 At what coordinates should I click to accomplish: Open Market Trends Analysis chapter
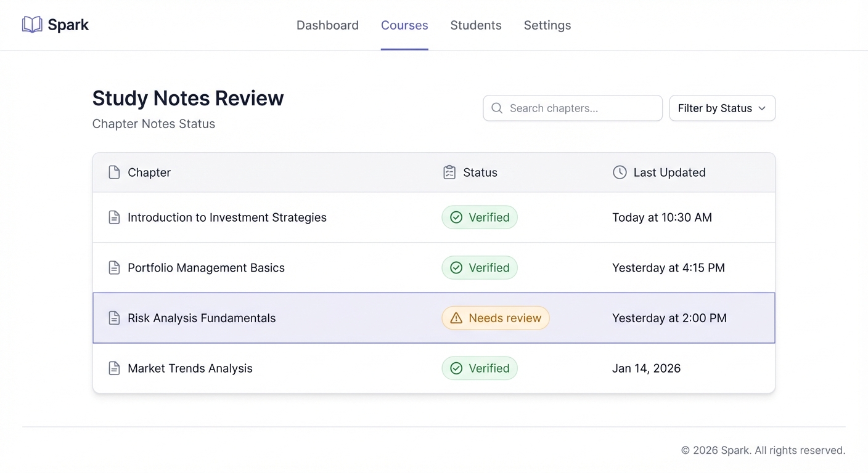point(190,368)
